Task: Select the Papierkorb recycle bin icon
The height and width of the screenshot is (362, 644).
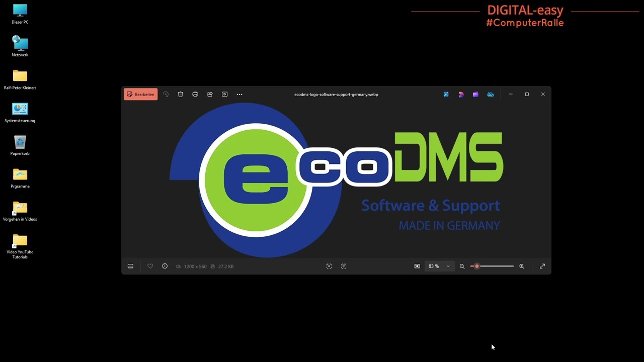Action: click(x=20, y=145)
